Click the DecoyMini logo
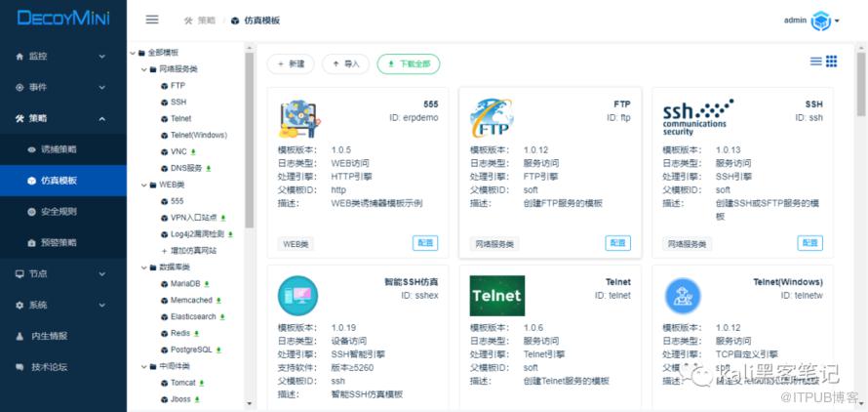Image resolution: width=868 pixels, height=412 pixels. [x=63, y=18]
